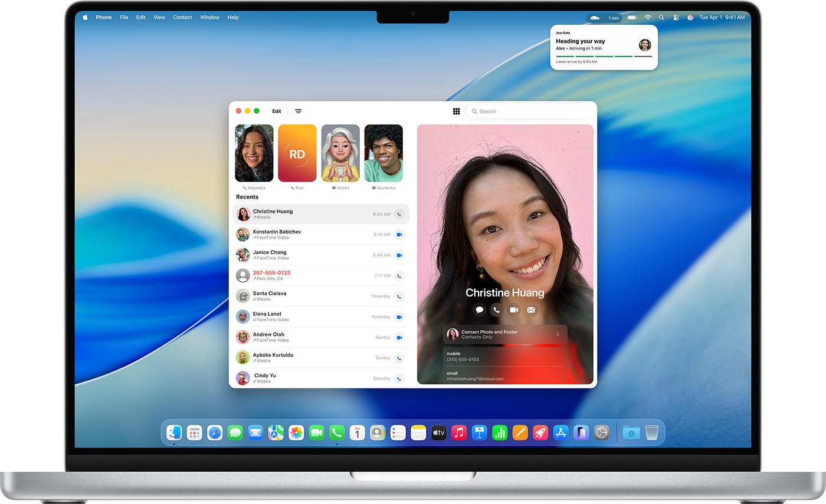
Task: Expand Contact Photo and Poster selector
Action: (558, 335)
